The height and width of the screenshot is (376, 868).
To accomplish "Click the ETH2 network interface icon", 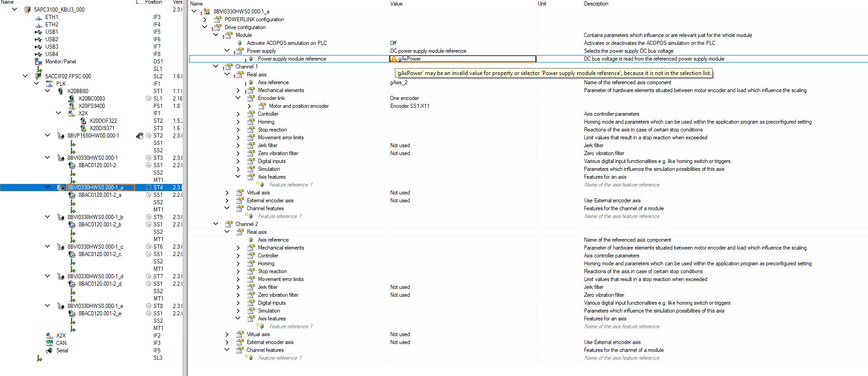I will point(38,25).
